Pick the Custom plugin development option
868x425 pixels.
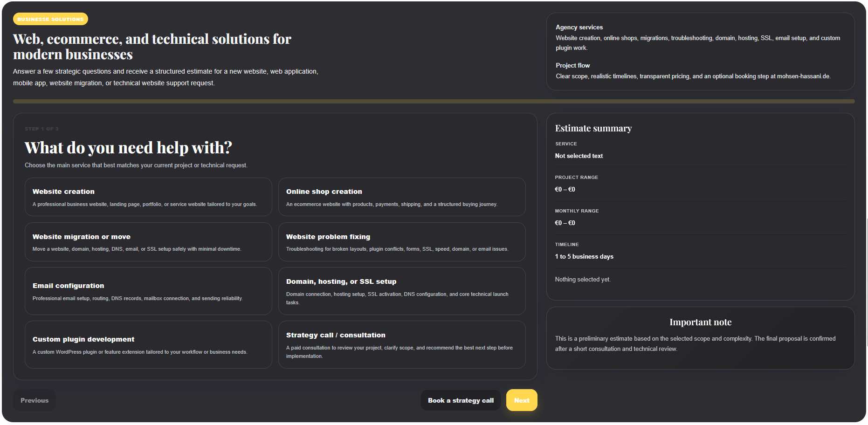[x=148, y=344]
